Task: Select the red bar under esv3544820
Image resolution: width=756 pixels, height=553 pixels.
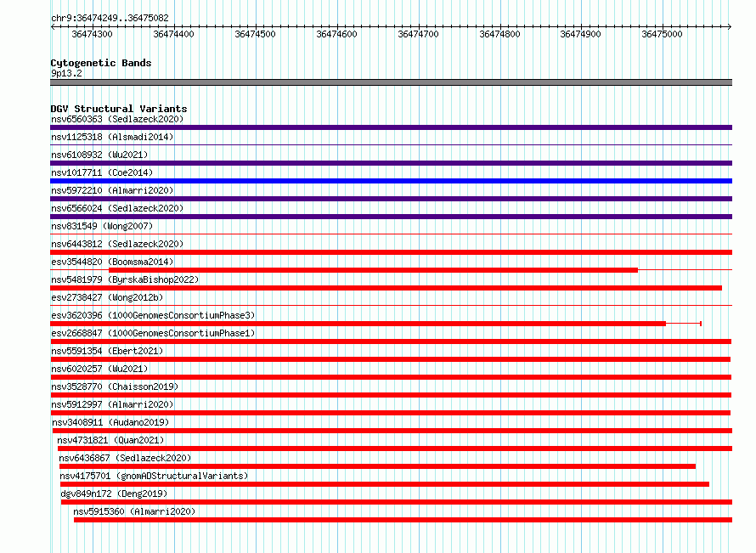Action: pyautogui.click(x=373, y=270)
